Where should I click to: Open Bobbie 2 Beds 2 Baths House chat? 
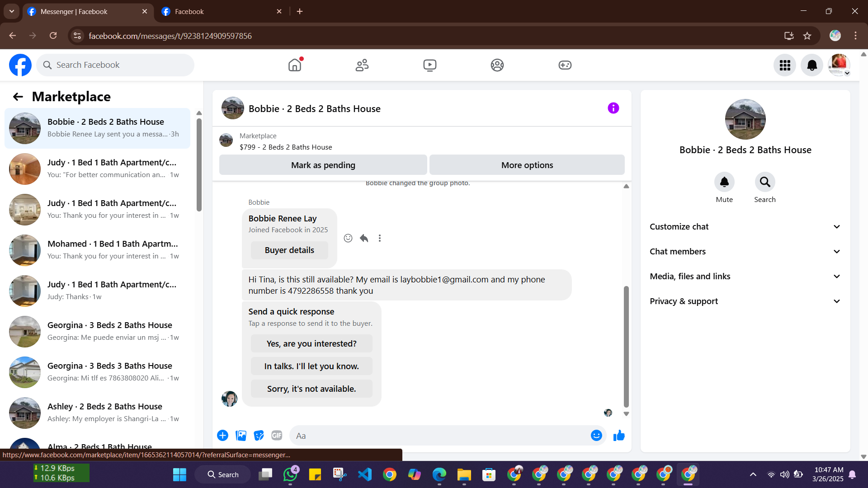(x=97, y=128)
